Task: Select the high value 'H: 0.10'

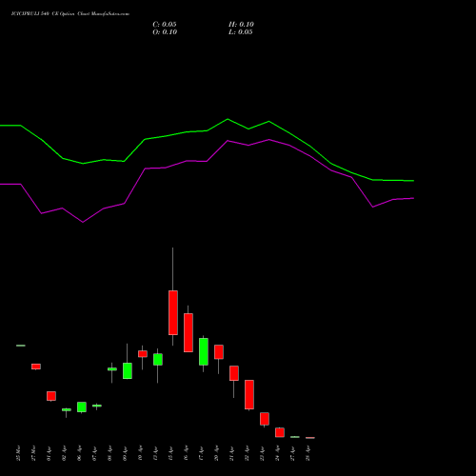Action: tap(241, 25)
